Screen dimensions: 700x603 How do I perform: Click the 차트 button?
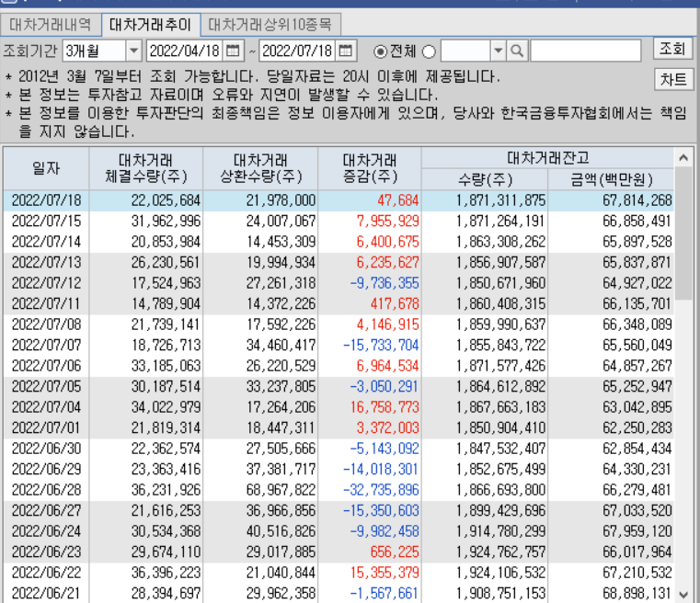673,79
